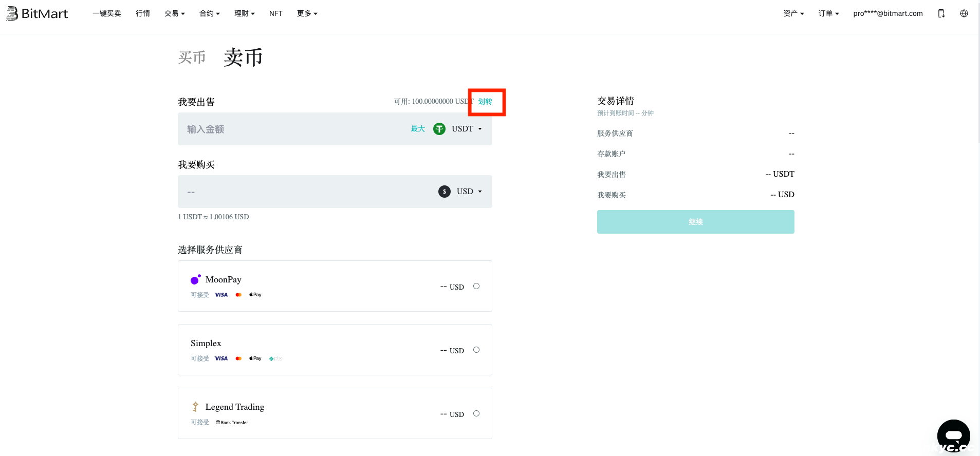The width and height of the screenshot is (980, 456).
Task: Open the 资产 assets dropdown menu
Action: click(x=793, y=13)
